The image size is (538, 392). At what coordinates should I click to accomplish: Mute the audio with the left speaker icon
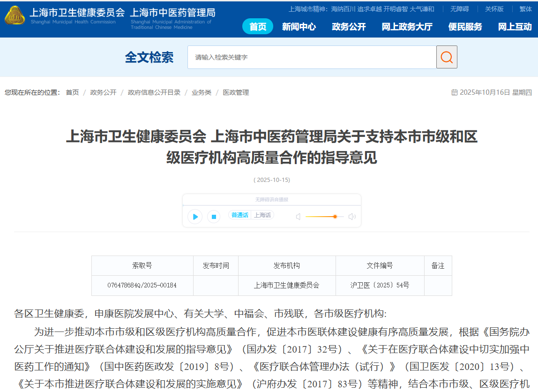298,217
